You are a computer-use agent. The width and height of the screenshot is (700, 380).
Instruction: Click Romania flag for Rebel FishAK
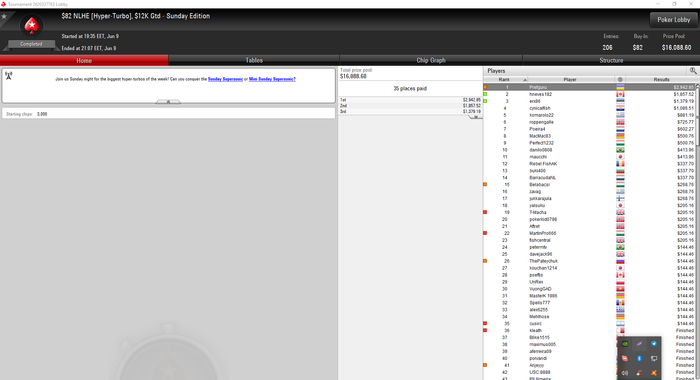coord(620,164)
